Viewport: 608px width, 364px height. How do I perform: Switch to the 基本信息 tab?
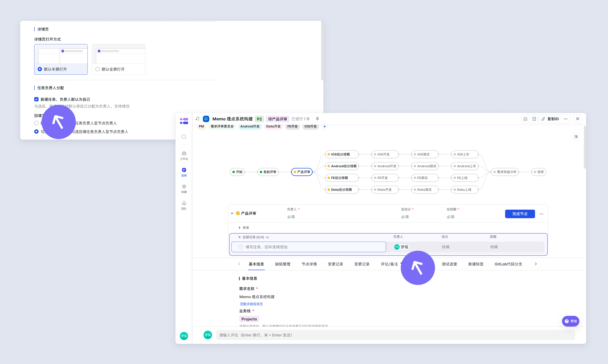click(x=256, y=264)
